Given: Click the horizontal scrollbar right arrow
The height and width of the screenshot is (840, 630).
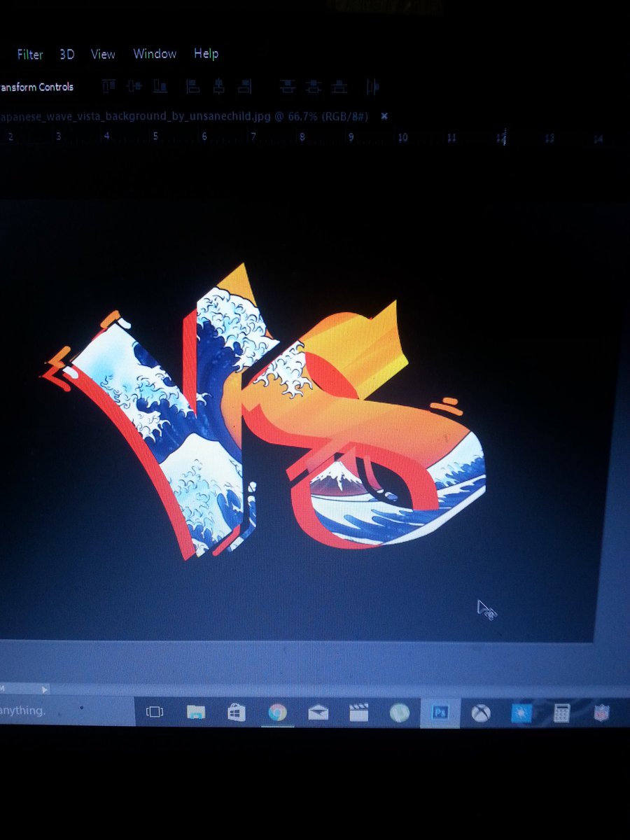Looking at the screenshot, I should click(44, 689).
